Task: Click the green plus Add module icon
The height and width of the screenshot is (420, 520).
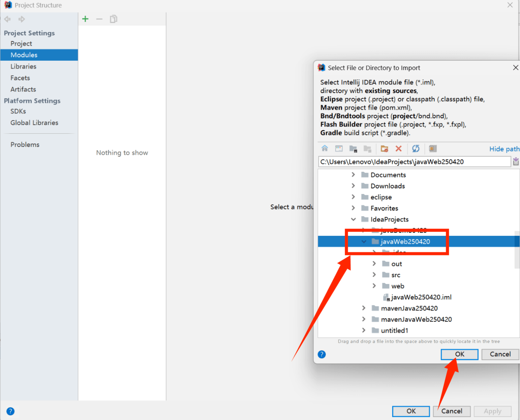Action: point(85,19)
